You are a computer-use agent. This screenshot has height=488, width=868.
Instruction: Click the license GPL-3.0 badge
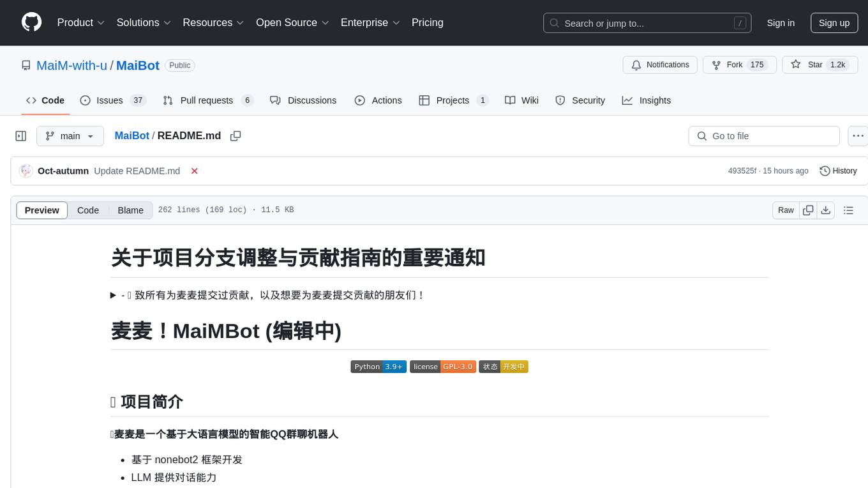tap(443, 367)
